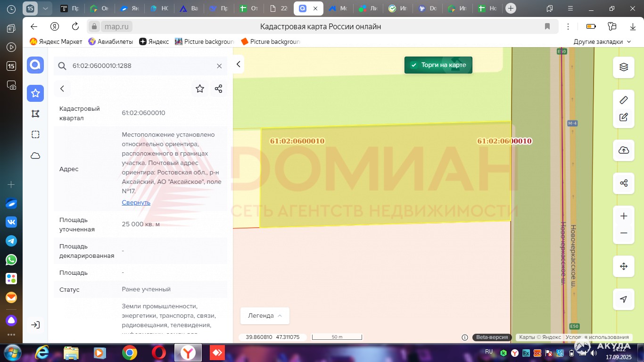Zoom out on the map
644x362 pixels.
(x=623, y=233)
